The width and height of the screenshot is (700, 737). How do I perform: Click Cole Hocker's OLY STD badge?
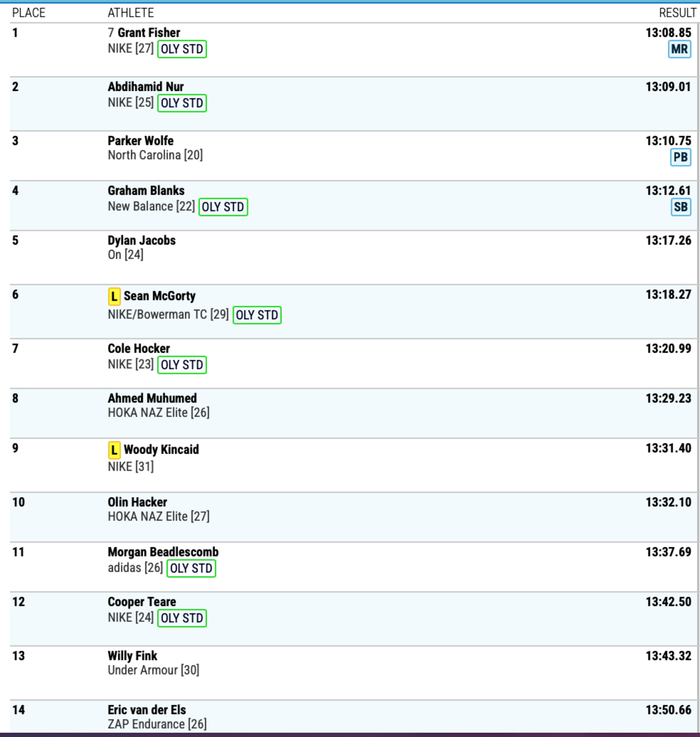182,365
